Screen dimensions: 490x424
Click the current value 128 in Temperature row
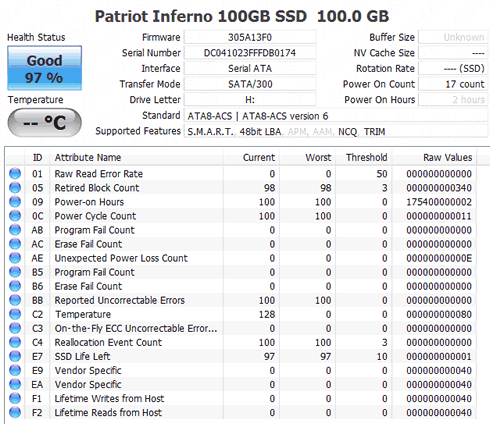(267, 314)
